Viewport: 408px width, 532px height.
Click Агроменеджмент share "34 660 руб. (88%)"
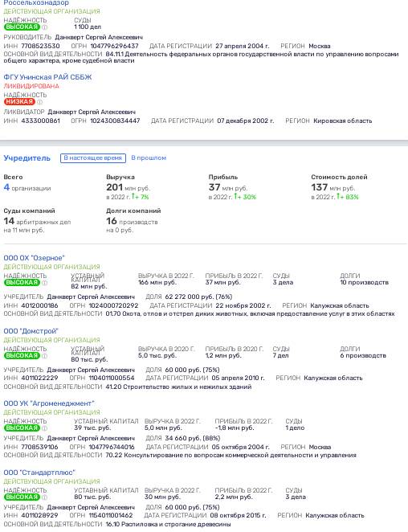[192, 438]
